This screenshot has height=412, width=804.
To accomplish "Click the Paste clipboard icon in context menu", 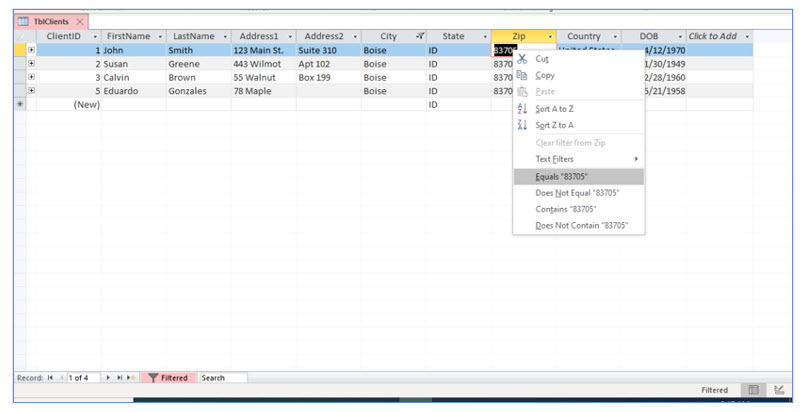I will pos(522,92).
